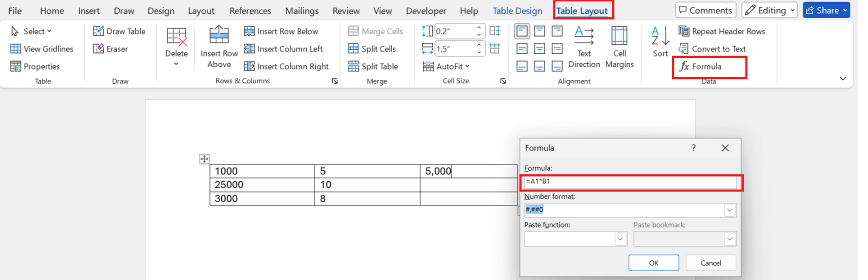Open the Select dropdown in Table group
The image size is (868, 280).
[x=31, y=31]
